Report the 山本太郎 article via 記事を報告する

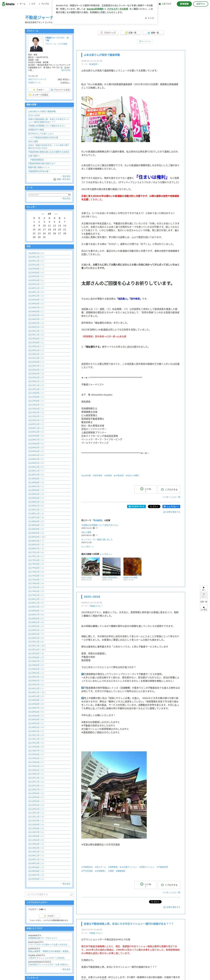172,512
